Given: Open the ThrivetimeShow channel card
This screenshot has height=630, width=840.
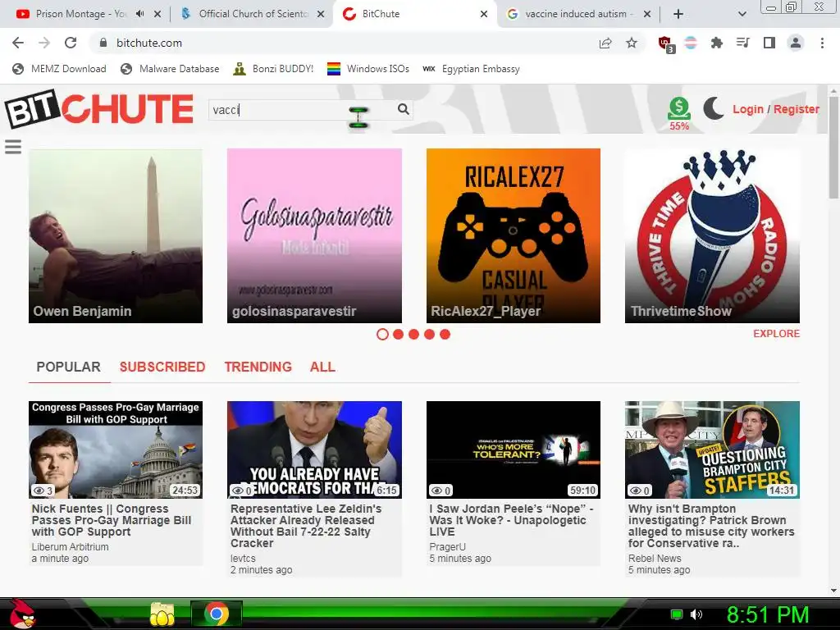Looking at the screenshot, I should click(712, 235).
